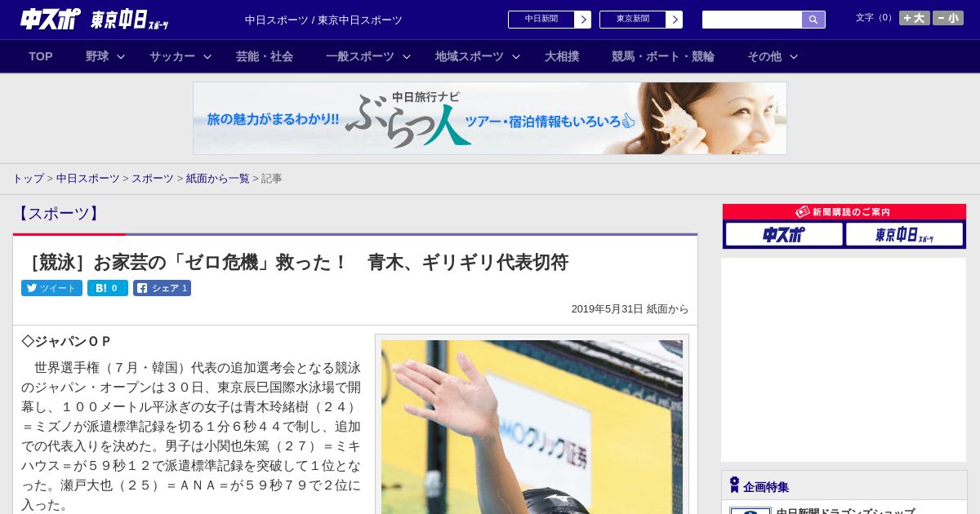
Task: Go to TOP in navigation
Action: [41, 56]
